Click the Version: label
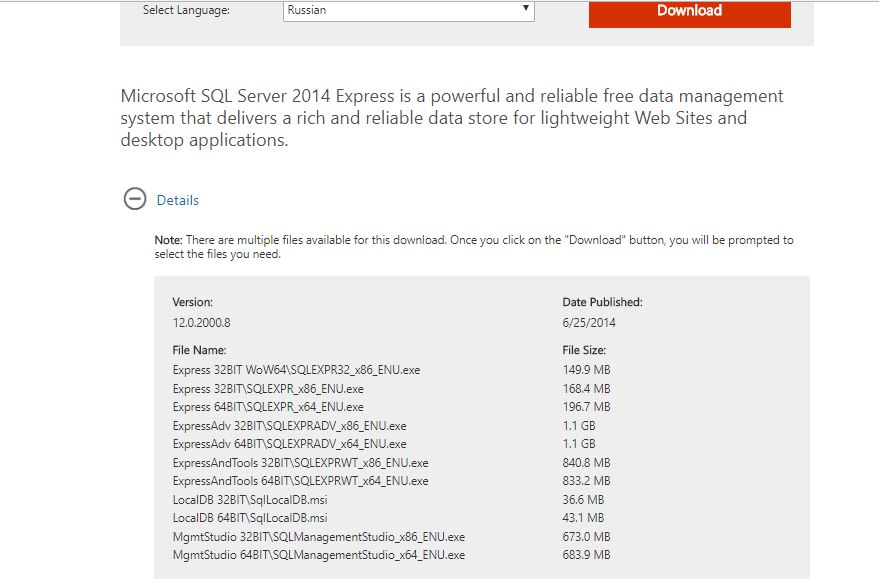 pyautogui.click(x=193, y=302)
